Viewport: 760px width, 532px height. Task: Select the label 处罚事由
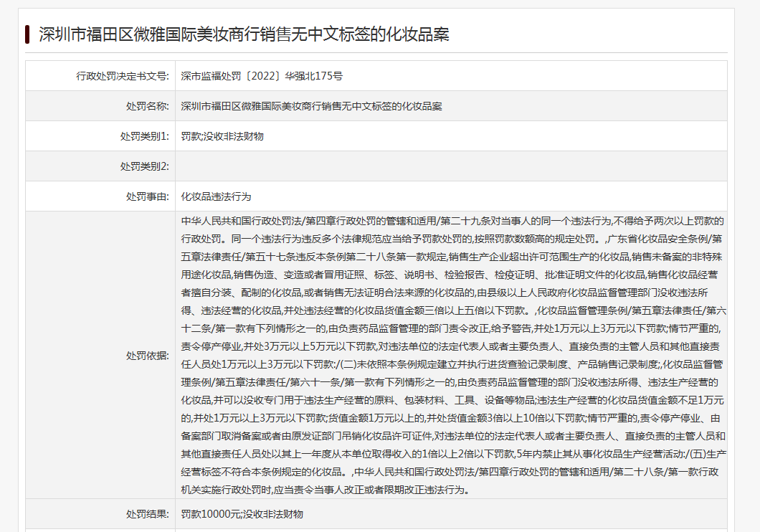[148, 196]
